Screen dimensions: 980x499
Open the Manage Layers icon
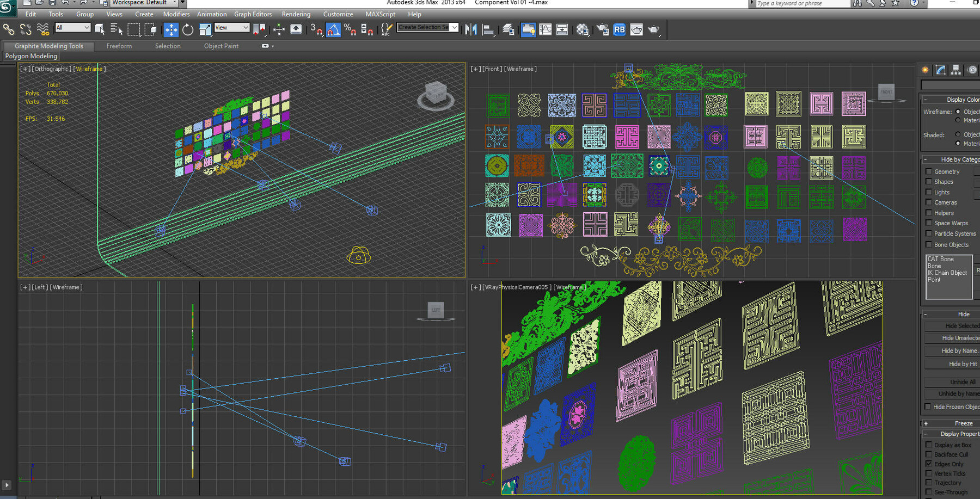tap(508, 29)
